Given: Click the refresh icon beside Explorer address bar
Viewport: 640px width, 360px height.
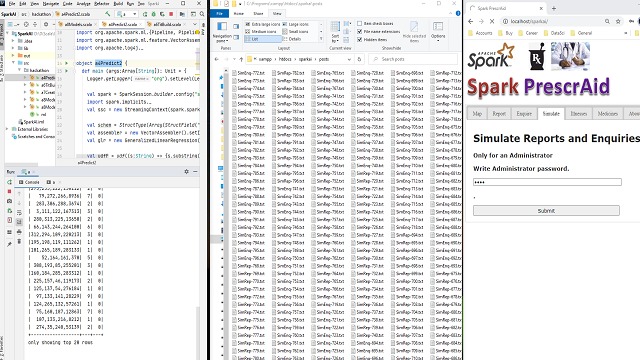Looking at the screenshot, I should (x=359, y=59).
